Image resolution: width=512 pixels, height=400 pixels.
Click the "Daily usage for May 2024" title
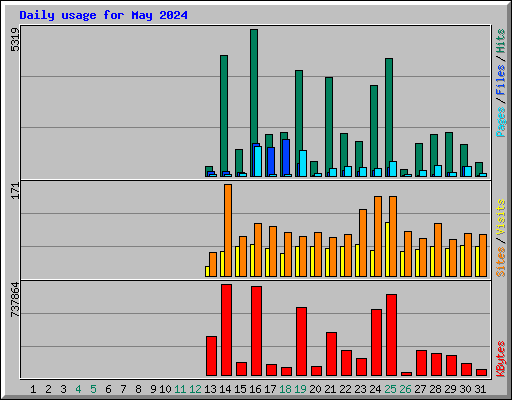tap(103, 15)
